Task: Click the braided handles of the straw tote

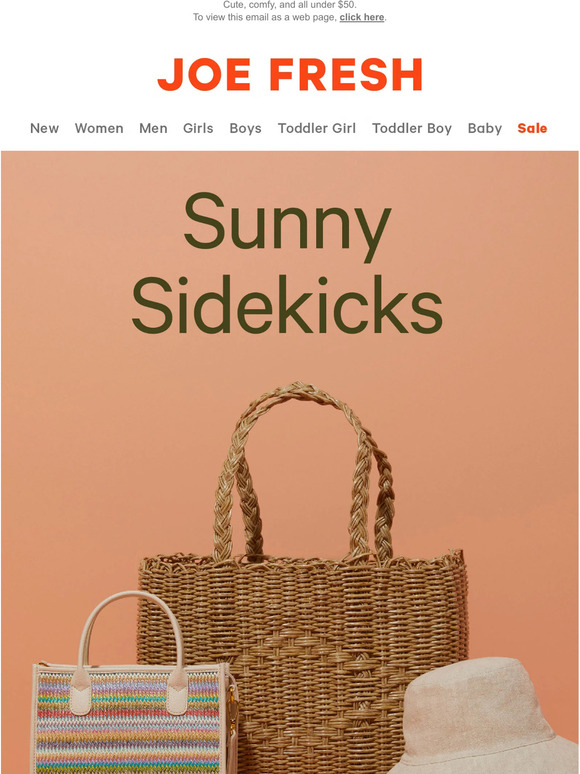Action: tap(304, 469)
